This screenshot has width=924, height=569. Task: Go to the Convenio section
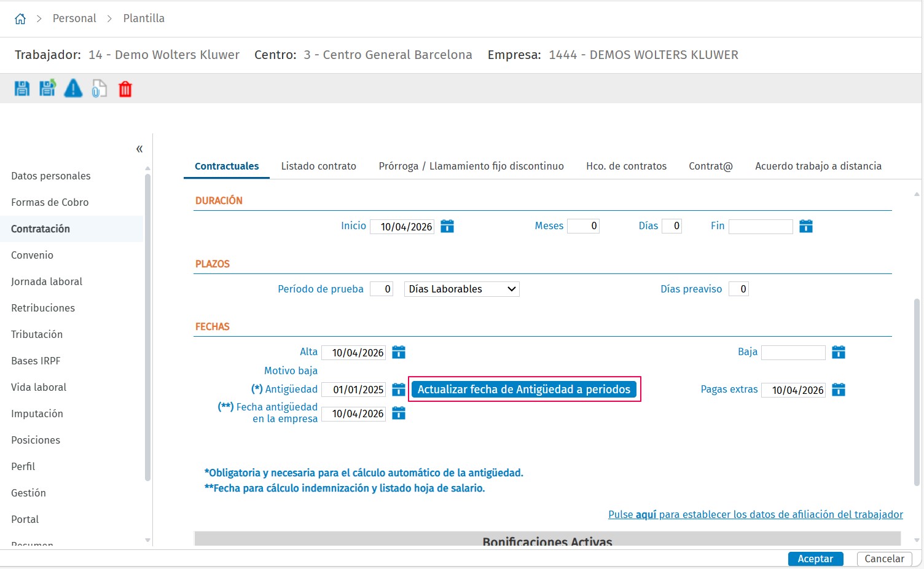coord(32,255)
